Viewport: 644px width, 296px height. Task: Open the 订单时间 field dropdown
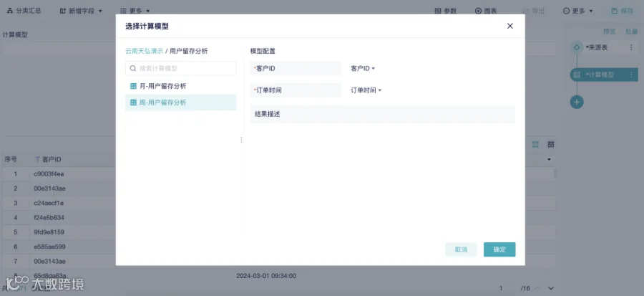pyautogui.click(x=366, y=90)
